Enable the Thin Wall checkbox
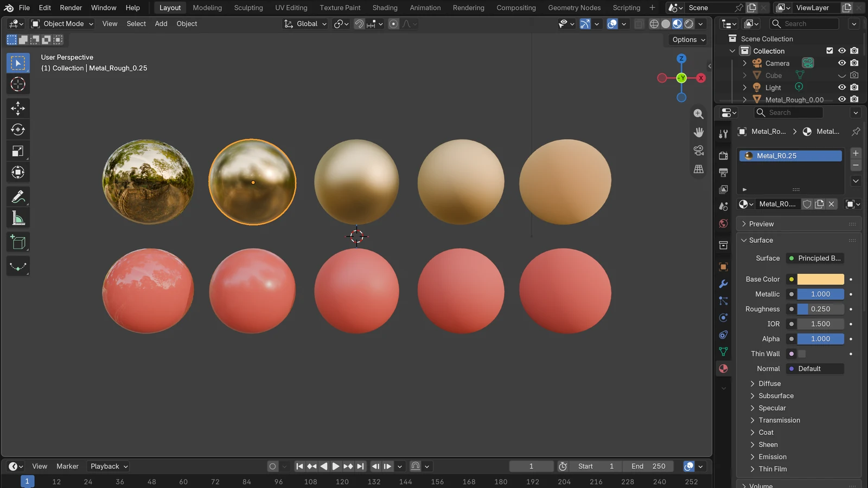The height and width of the screenshot is (488, 868). click(x=802, y=354)
